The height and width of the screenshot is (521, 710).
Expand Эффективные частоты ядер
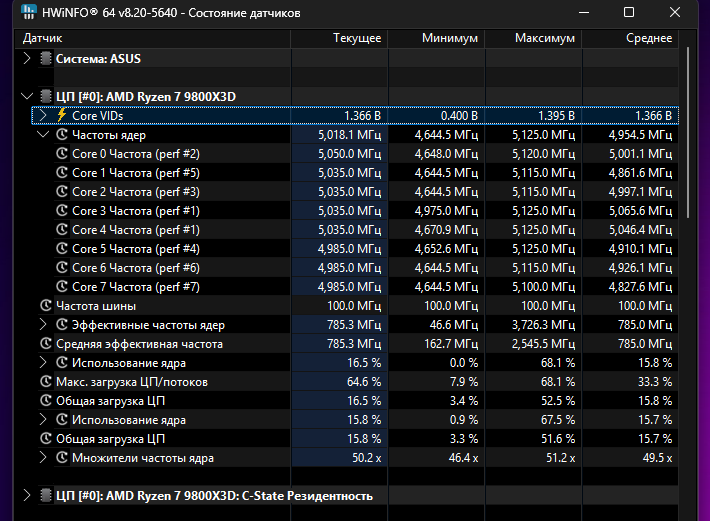tap(43, 325)
